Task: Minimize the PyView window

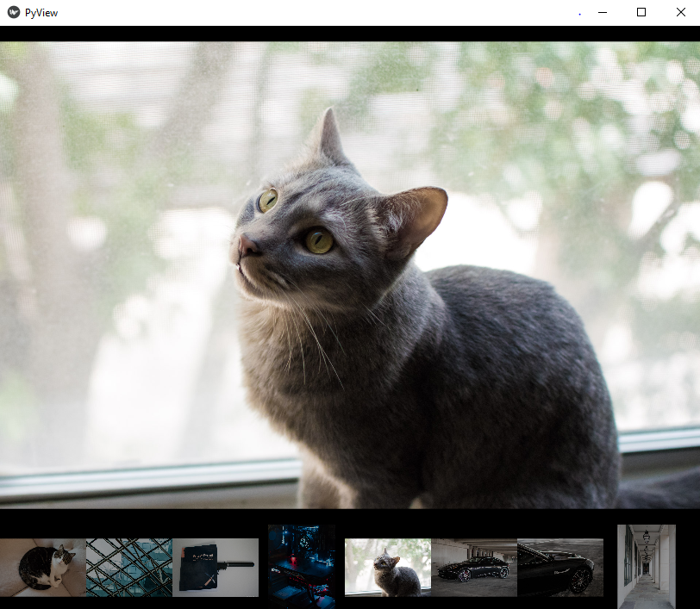Action: [x=603, y=13]
